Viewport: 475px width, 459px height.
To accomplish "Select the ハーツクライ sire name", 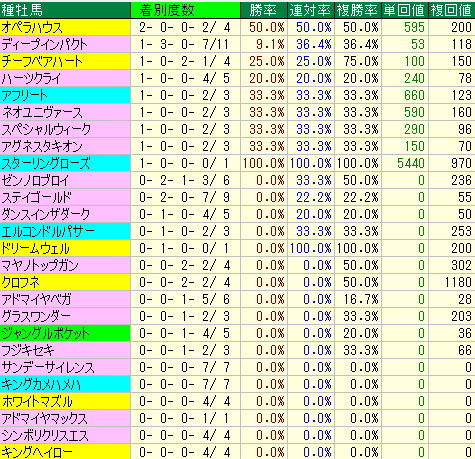I will click(65, 78).
